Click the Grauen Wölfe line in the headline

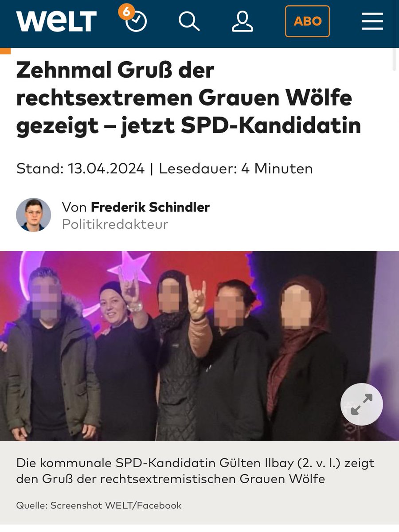point(184,98)
